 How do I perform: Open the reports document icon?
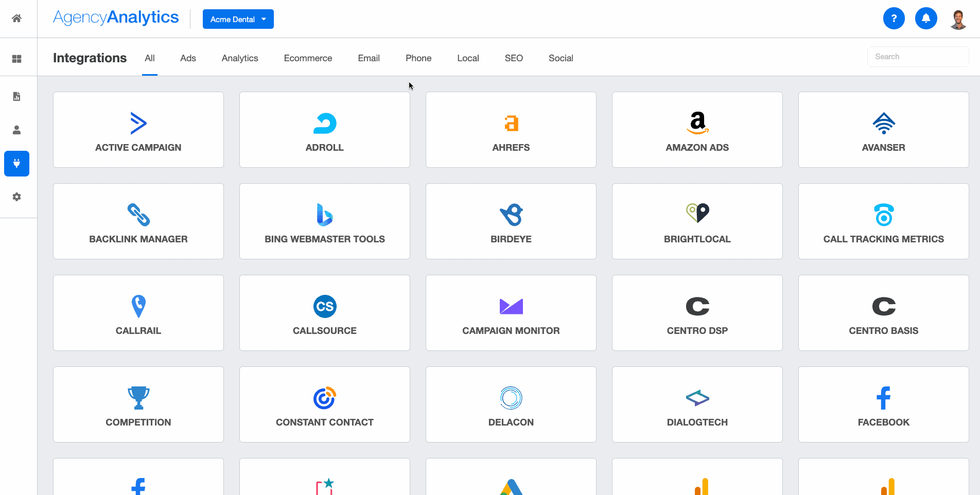pyautogui.click(x=16, y=96)
